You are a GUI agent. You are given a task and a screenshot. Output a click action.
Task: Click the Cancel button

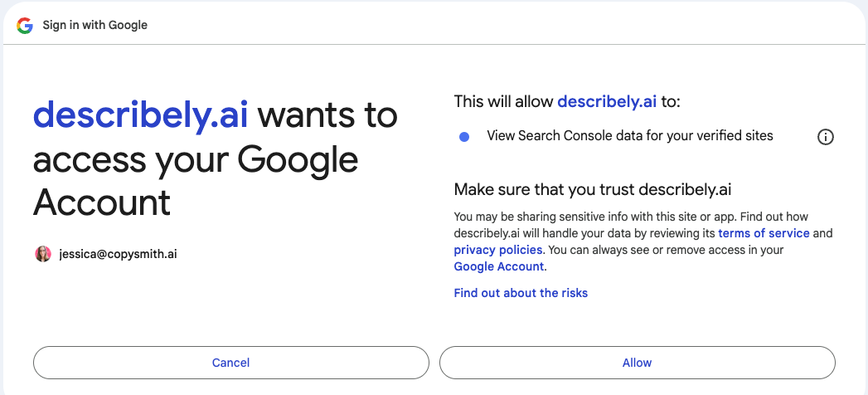coord(230,363)
